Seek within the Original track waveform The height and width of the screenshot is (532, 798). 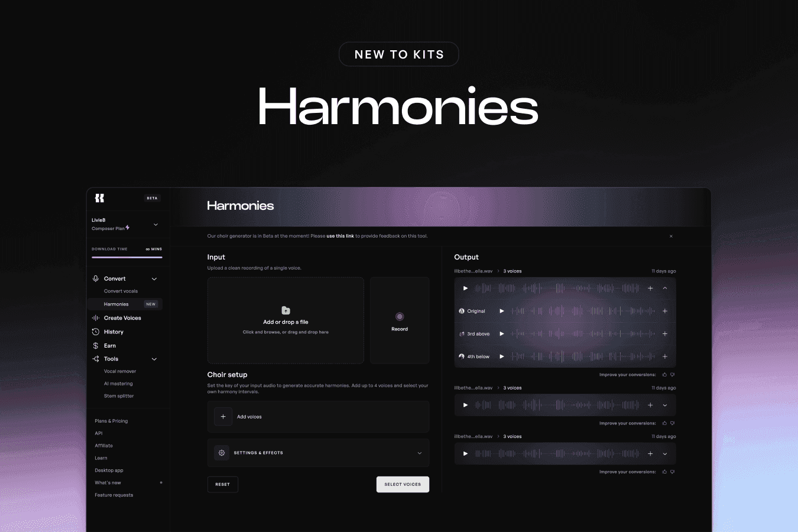[583, 311]
